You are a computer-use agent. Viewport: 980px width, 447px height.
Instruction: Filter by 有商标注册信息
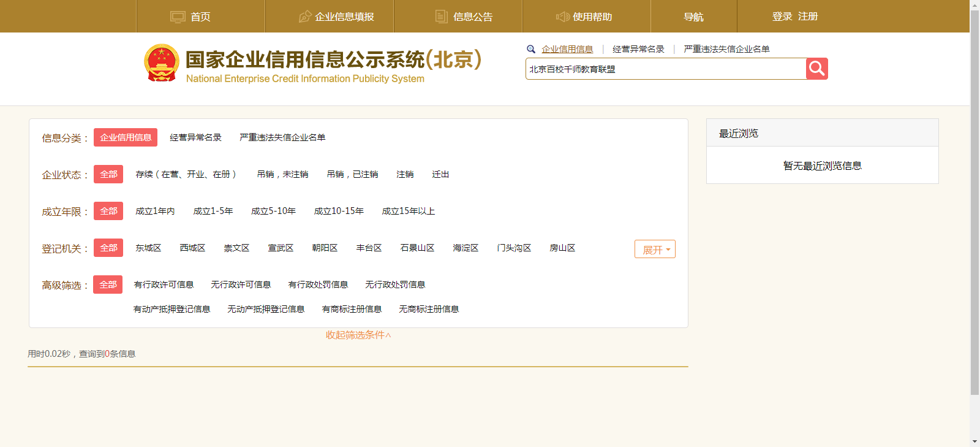point(352,309)
